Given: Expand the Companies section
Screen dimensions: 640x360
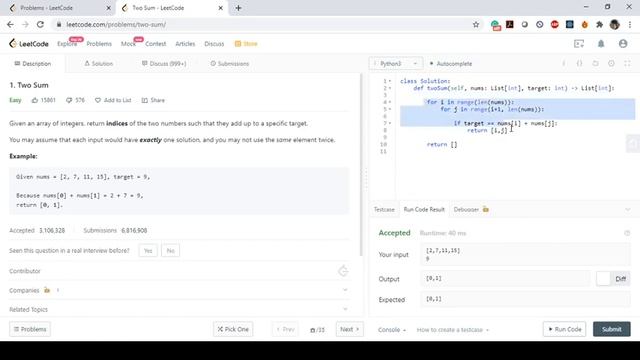Looking at the screenshot, I should click(178, 290).
